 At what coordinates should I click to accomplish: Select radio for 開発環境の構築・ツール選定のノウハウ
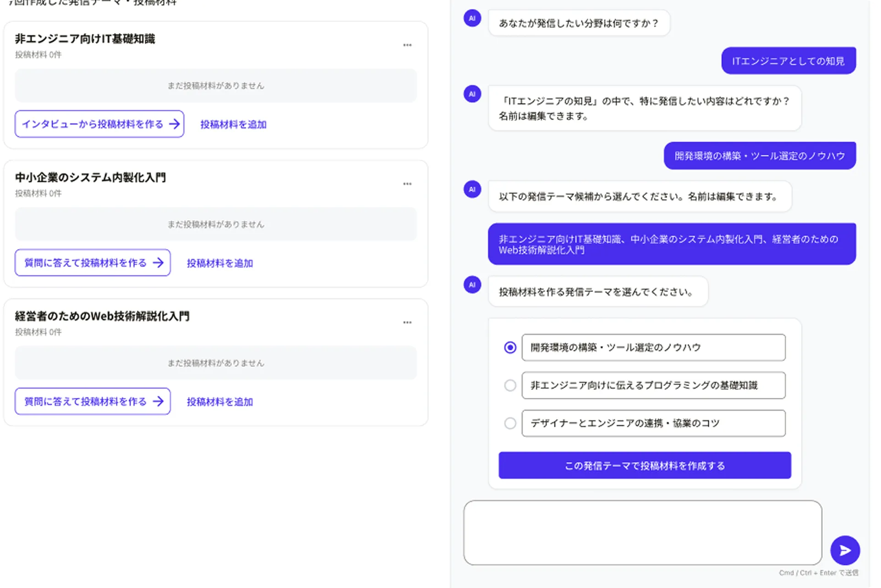(510, 348)
